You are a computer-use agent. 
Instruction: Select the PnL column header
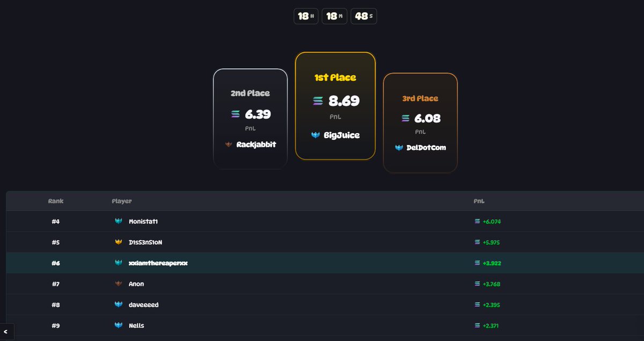479,201
